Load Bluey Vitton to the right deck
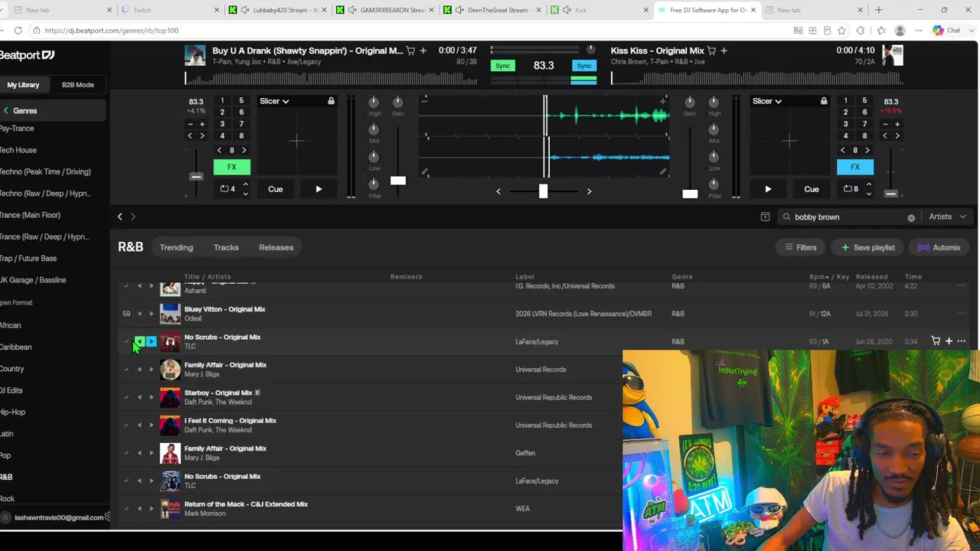The height and width of the screenshot is (551, 980). click(151, 314)
